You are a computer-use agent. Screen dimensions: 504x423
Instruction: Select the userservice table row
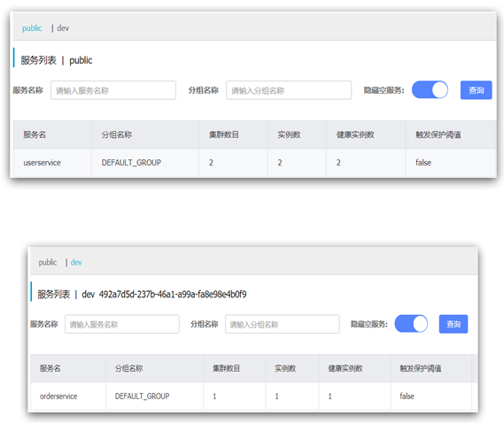click(255, 163)
